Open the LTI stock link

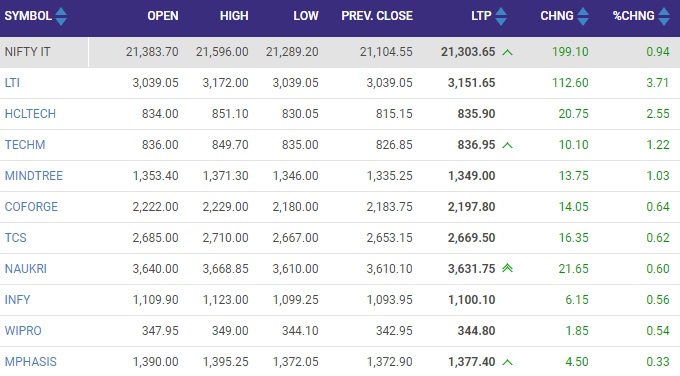pyautogui.click(x=12, y=83)
